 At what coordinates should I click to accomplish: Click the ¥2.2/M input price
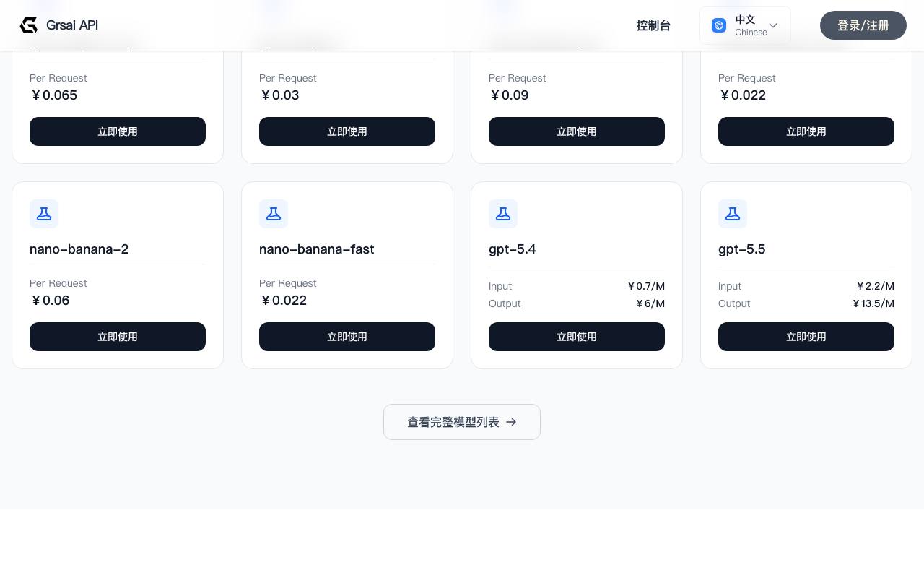click(875, 286)
